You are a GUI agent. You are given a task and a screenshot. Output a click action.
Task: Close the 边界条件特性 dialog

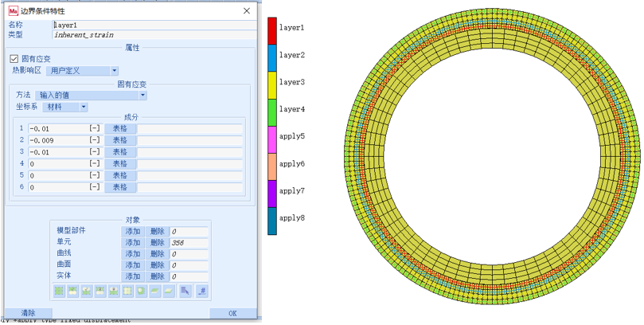(x=247, y=10)
